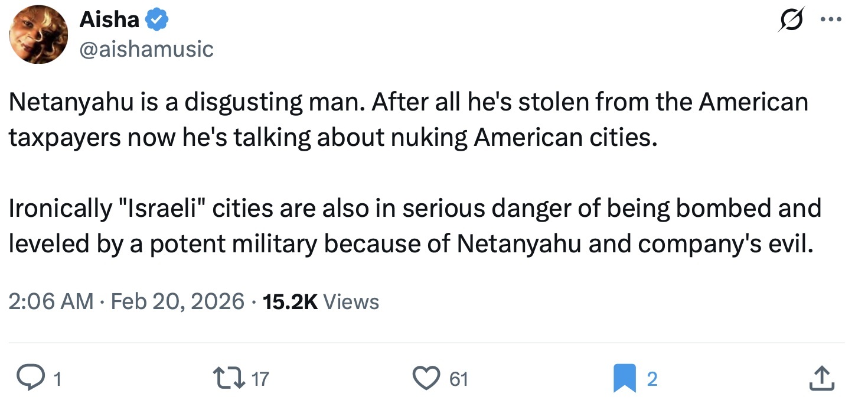Click the first paragraph about Netanyahu
The height and width of the screenshot is (403, 868).
click(x=407, y=120)
